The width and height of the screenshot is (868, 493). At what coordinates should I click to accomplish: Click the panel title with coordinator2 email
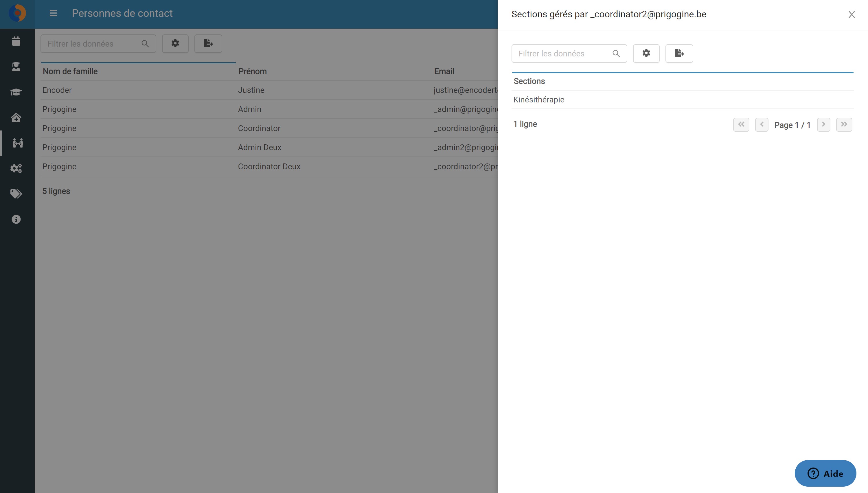[x=608, y=14]
